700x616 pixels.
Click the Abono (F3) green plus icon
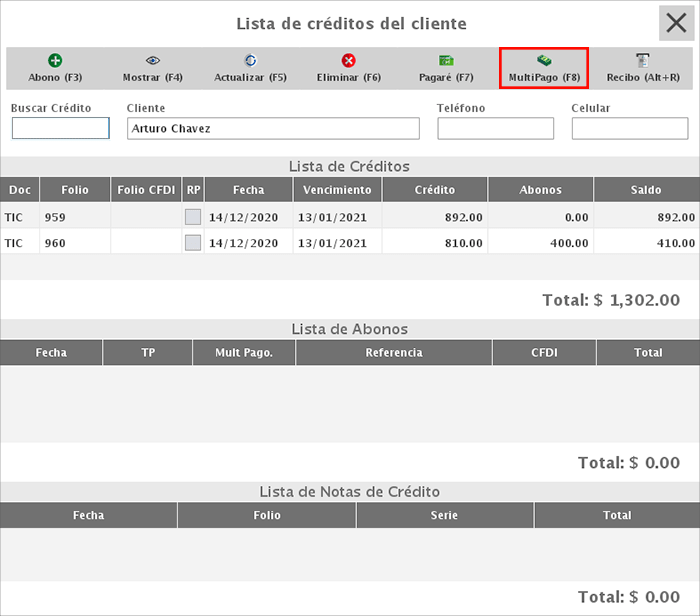click(x=55, y=60)
